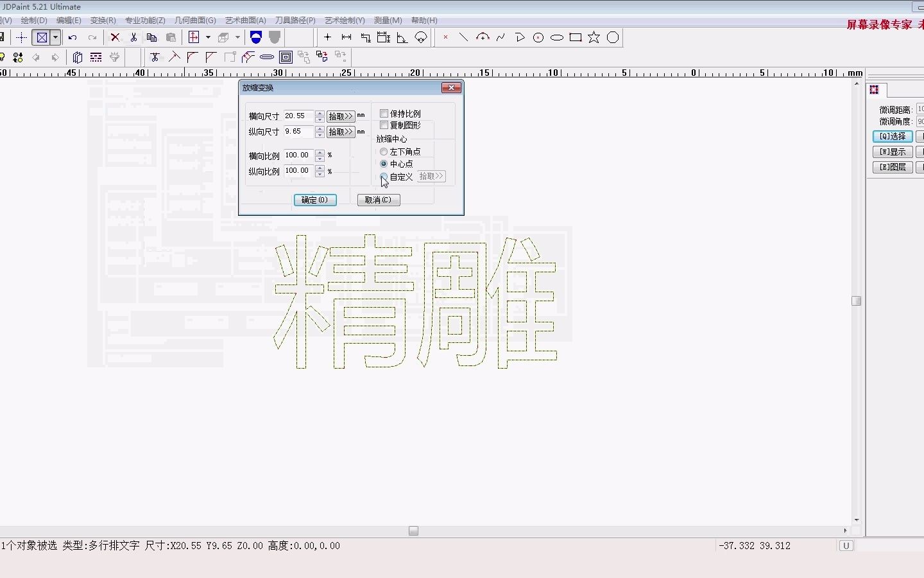Click the [Q]选择 panel button
The width and height of the screenshot is (924, 578).
893,136
